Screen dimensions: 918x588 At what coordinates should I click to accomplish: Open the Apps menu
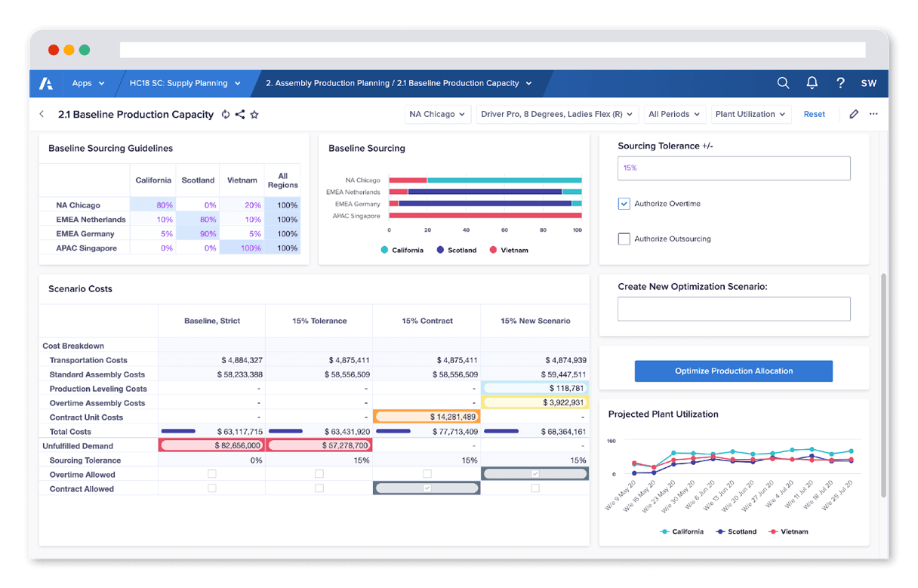88,83
